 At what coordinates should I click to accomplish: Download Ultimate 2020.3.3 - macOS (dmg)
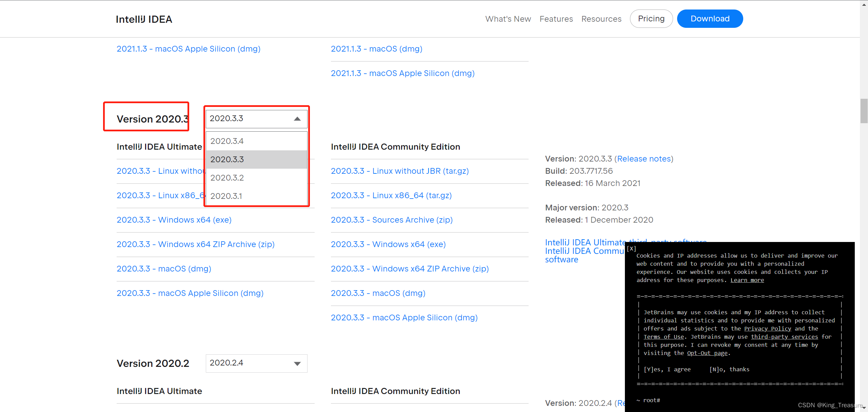pos(164,269)
